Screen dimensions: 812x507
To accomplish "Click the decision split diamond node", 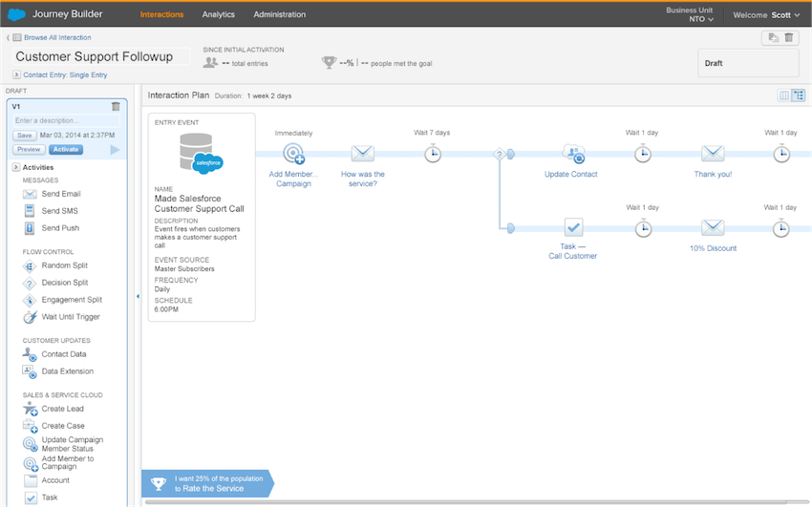I will point(499,154).
